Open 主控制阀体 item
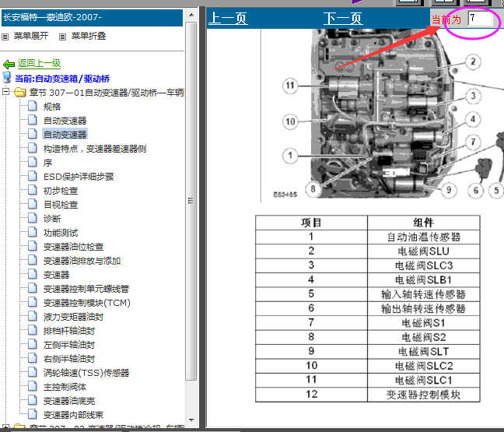 pos(65,387)
